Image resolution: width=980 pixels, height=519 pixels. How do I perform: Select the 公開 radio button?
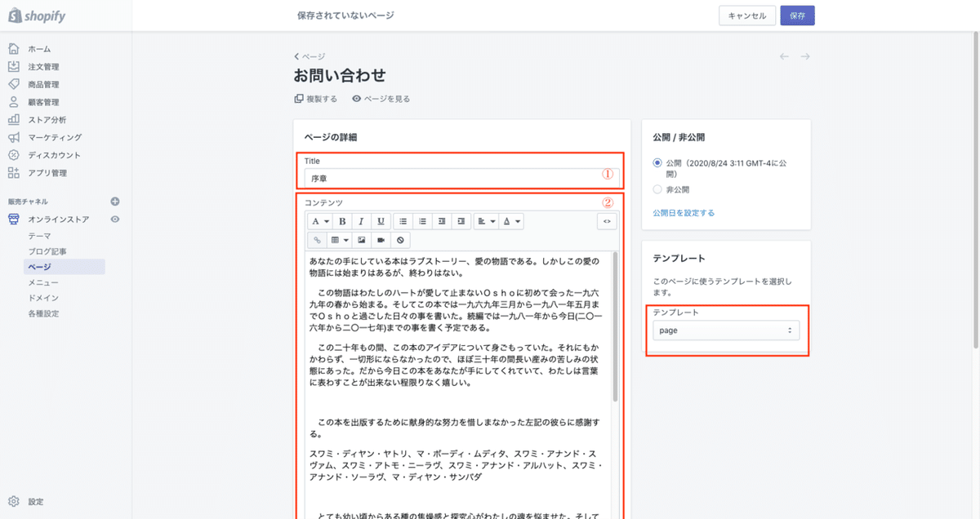pos(658,162)
